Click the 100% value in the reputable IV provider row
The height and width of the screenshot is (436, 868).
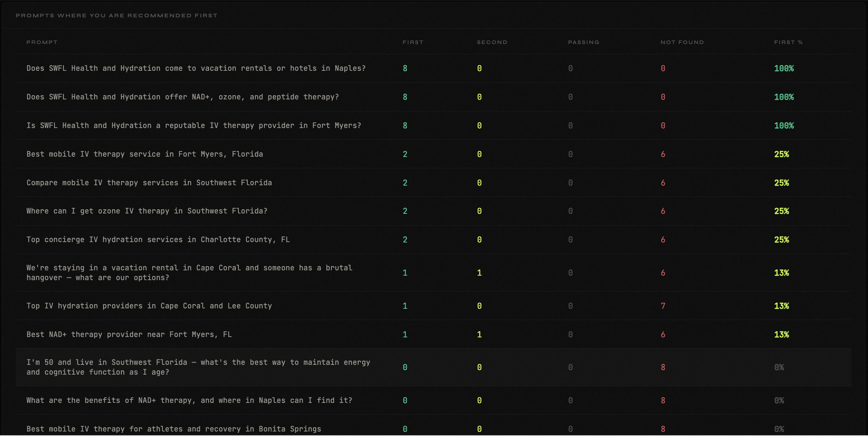(x=784, y=125)
